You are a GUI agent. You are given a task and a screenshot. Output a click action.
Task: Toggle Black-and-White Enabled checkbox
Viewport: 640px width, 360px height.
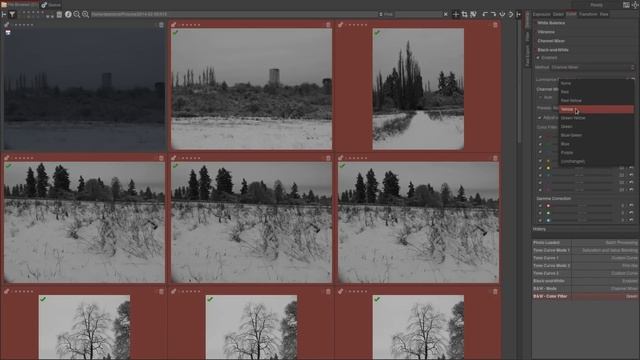pyautogui.click(x=538, y=58)
